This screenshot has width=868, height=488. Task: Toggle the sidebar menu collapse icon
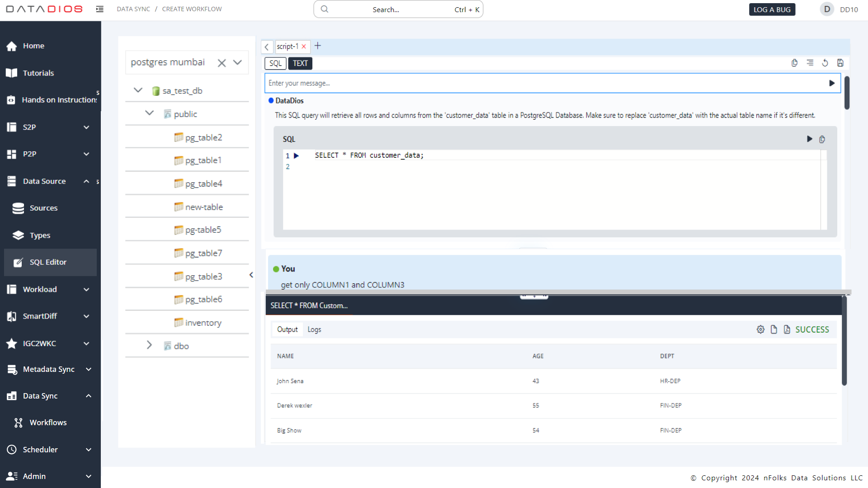click(x=100, y=9)
